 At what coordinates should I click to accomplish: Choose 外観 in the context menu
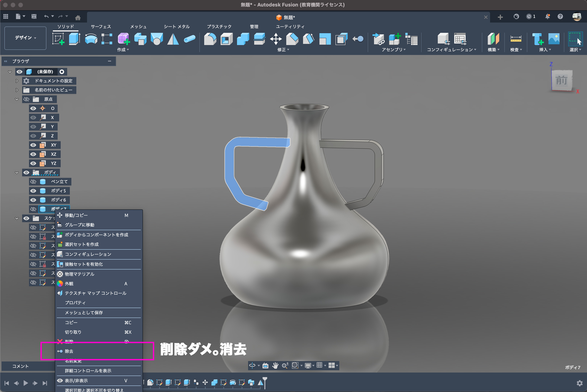point(69,283)
